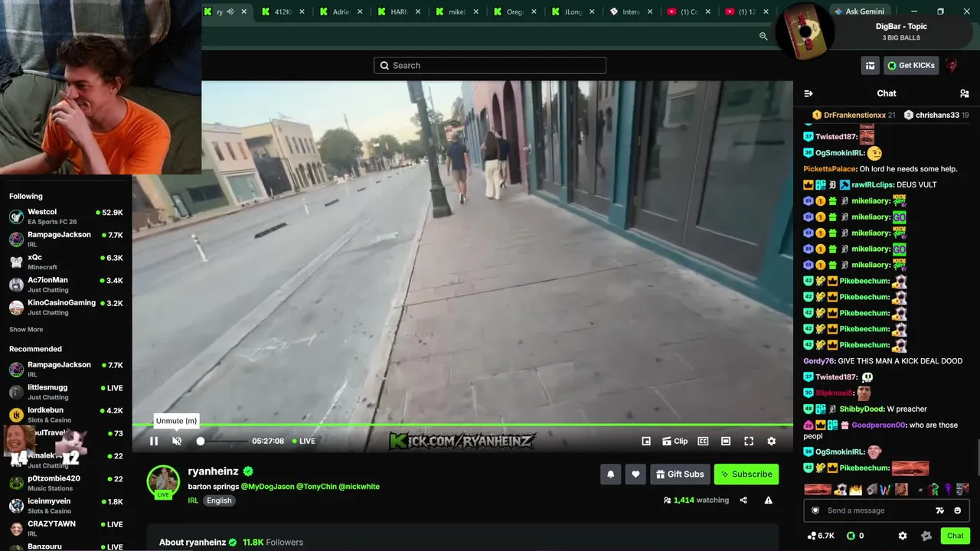Jump to LIVE in the player
The image size is (980, 551).
click(304, 441)
